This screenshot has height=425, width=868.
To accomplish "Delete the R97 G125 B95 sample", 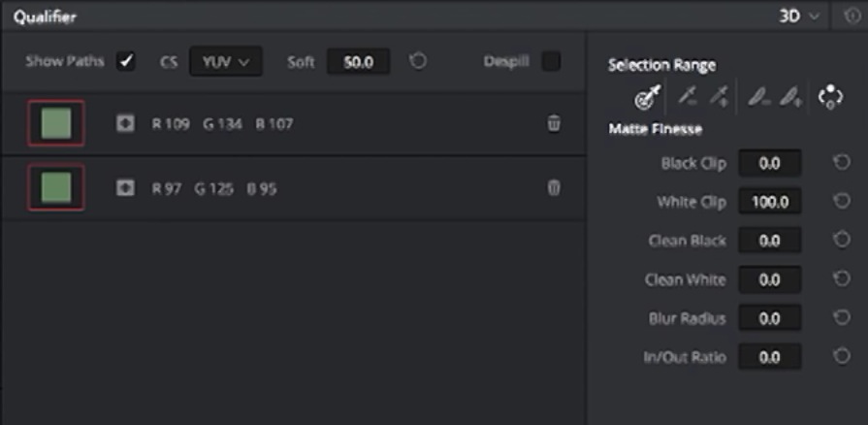I will click(554, 188).
